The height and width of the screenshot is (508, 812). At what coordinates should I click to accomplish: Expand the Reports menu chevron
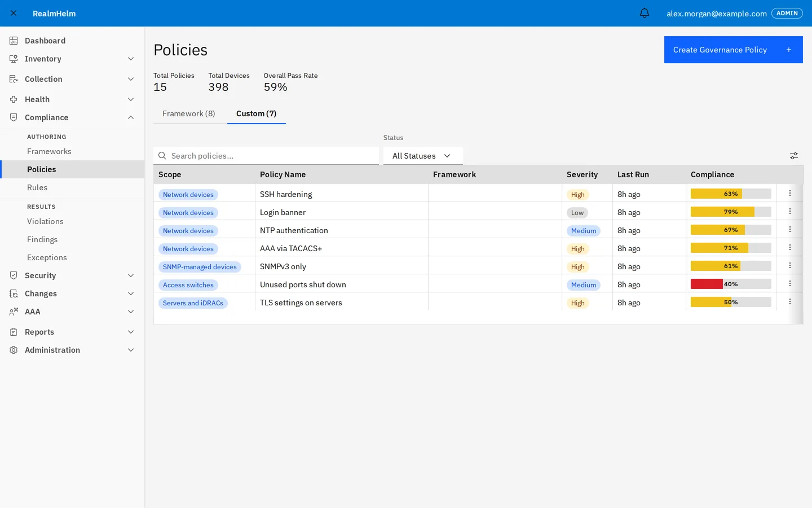[131, 332]
